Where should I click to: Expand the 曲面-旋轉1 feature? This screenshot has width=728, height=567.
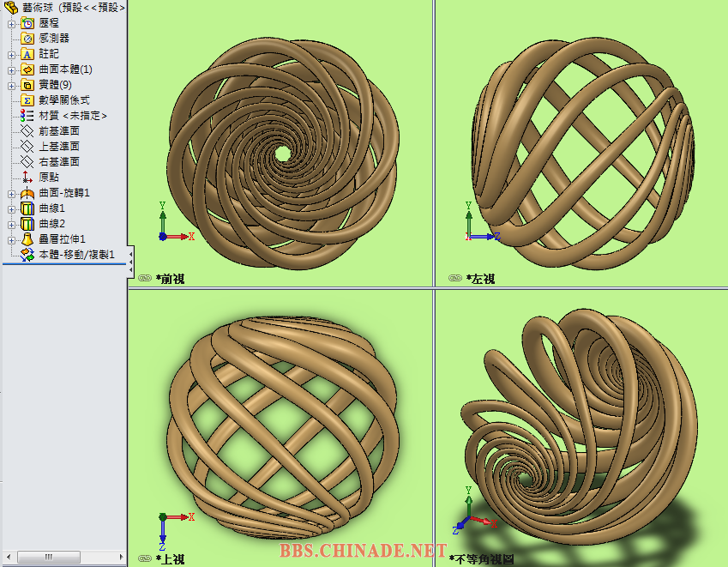tap(12, 194)
